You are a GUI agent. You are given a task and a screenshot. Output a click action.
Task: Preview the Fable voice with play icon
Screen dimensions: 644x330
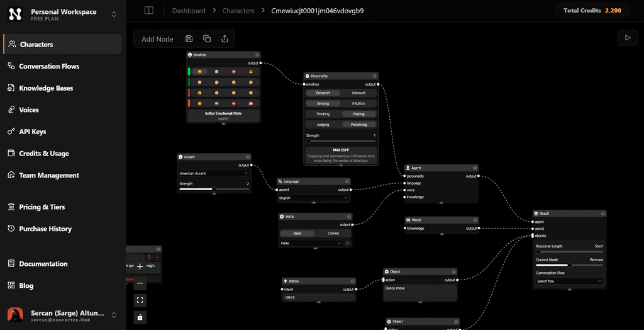[x=348, y=244]
